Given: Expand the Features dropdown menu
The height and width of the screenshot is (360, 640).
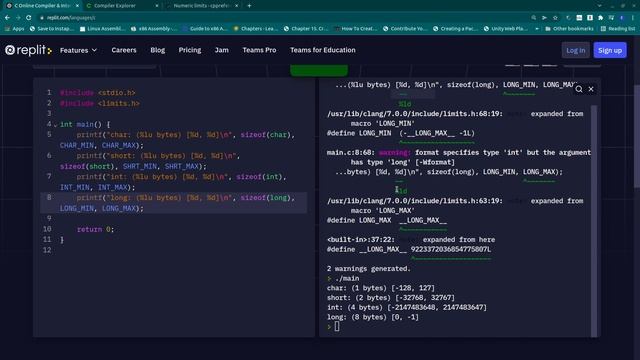Looking at the screenshot, I should tap(78, 50).
